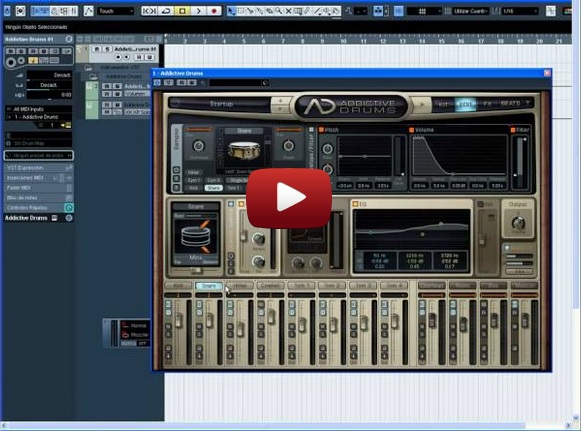Image resolution: width=581 pixels, height=431 pixels.
Task: Select the Object Selection arrow tool
Action: 232,11
